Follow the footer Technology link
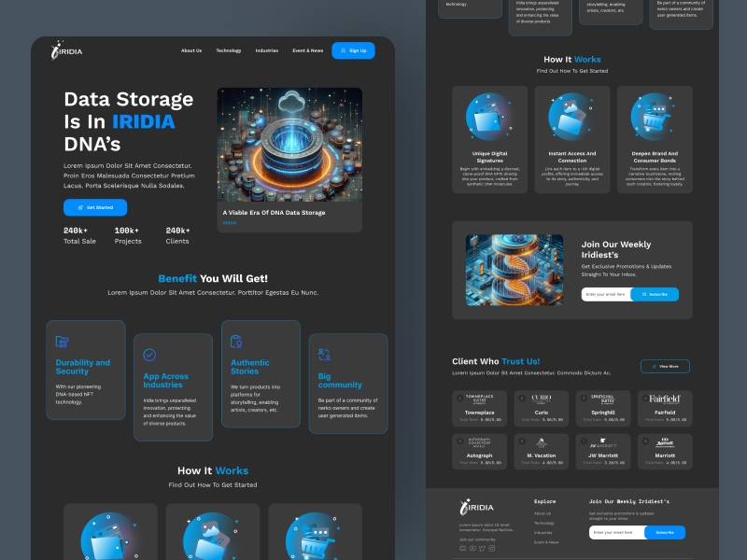 point(544,523)
